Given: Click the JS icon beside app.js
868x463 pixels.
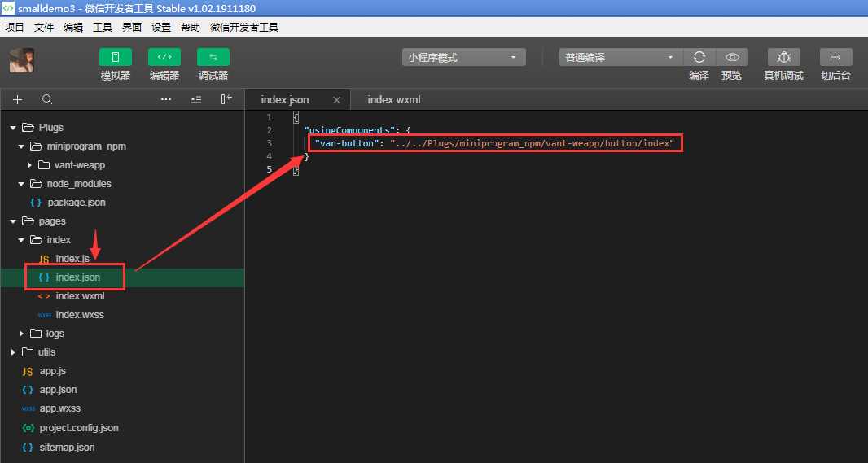Looking at the screenshot, I should pos(28,372).
